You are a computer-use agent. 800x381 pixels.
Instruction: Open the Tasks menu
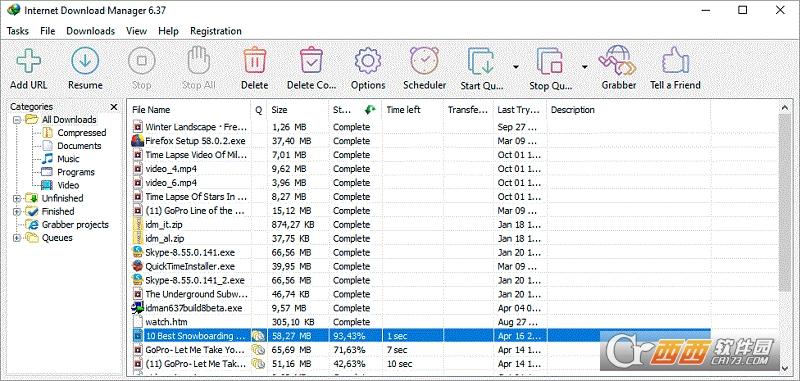point(17,31)
